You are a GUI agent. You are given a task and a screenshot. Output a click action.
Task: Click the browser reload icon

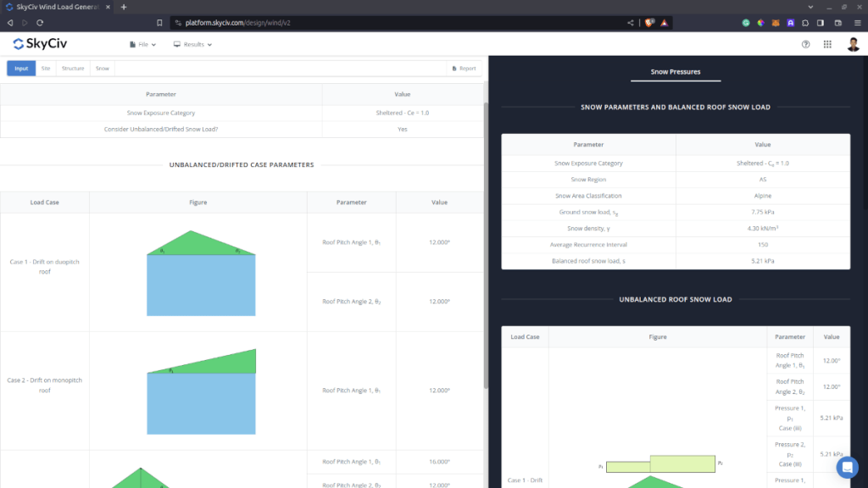click(40, 23)
